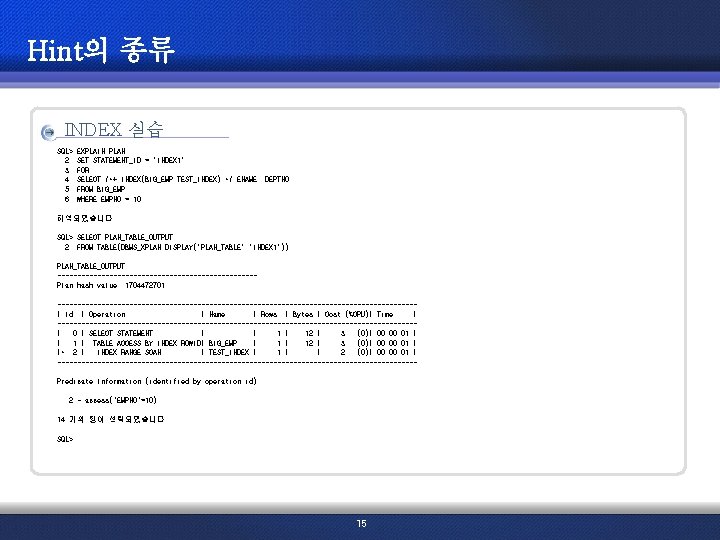
Task: Click the 'BIG_EMP' name cell in plan table
Action: click(223, 343)
